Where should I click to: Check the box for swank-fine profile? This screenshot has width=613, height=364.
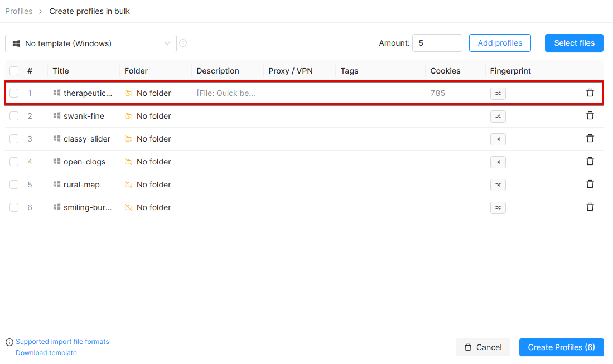coord(14,116)
